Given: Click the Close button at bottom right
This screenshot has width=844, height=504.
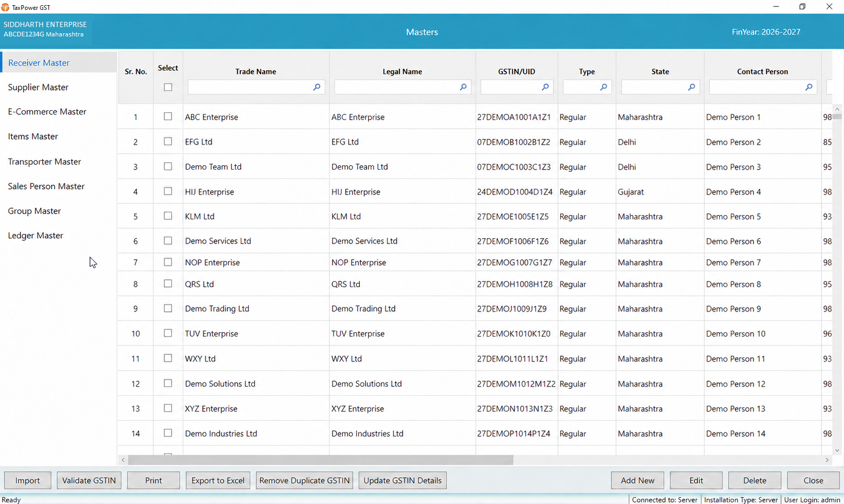Looking at the screenshot, I should point(813,480).
